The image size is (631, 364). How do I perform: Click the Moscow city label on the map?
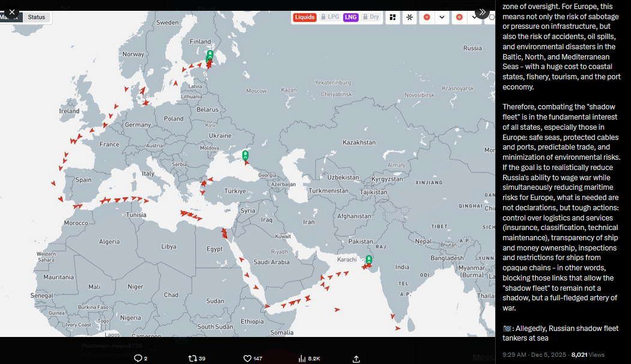point(257,91)
